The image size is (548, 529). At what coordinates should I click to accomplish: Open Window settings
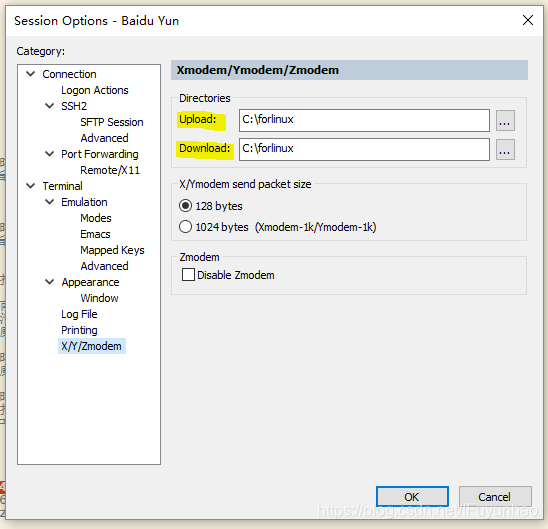point(99,298)
